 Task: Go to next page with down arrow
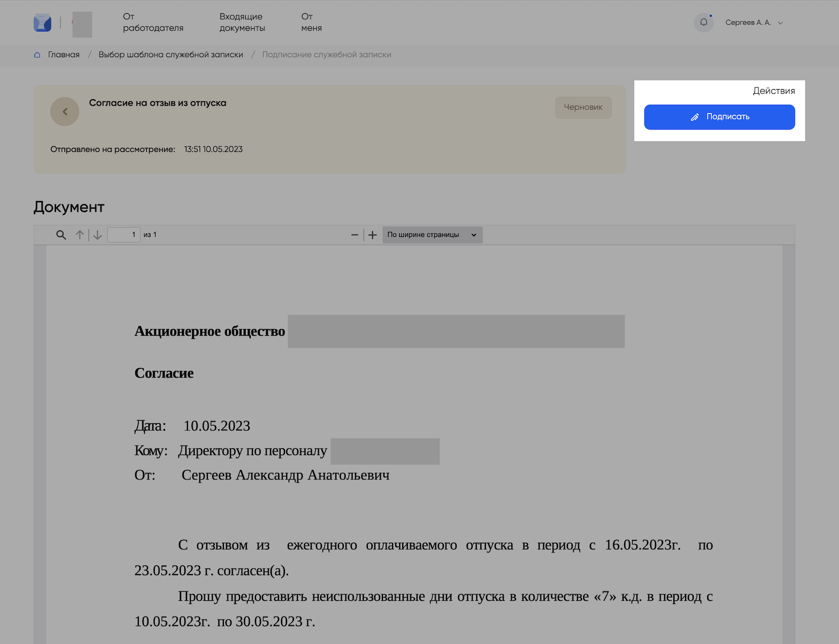[98, 235]
